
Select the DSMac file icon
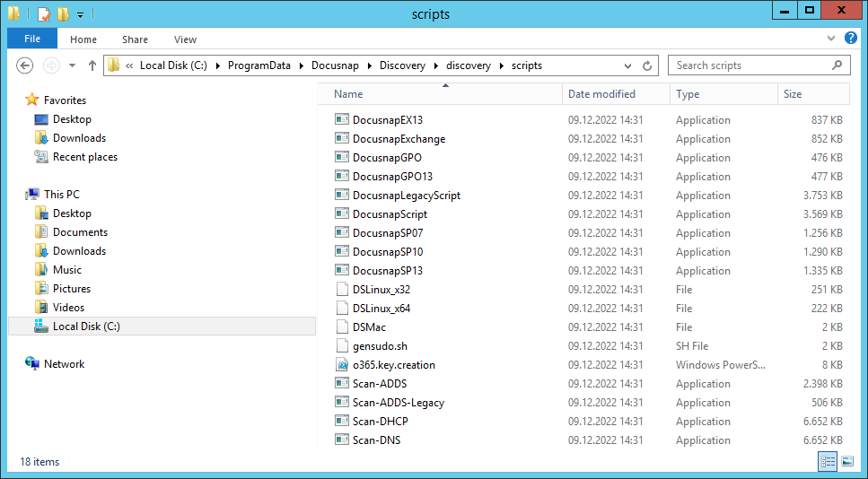[x=342, y=327]
